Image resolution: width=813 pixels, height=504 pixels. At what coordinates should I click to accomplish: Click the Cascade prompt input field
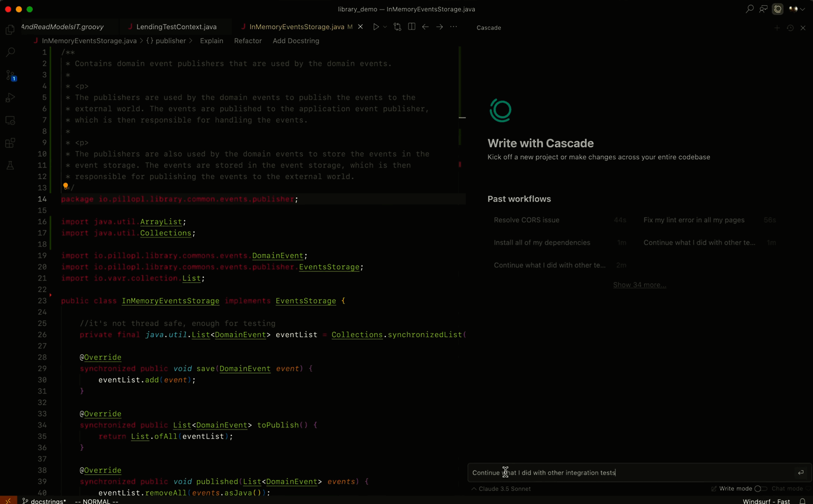[x=630, y=473]
